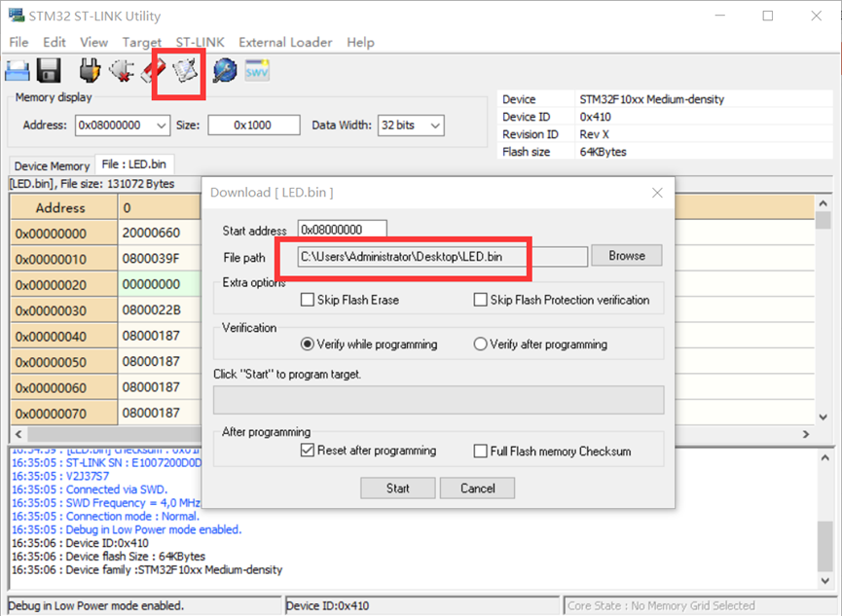The image size is (842, 616).
Task: Switch to the Device Memory tab
Action: 52,166
